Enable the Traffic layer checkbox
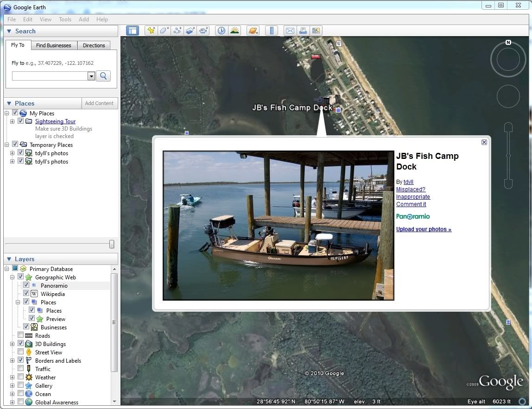532x409 pixels. (x=21, y=368)
